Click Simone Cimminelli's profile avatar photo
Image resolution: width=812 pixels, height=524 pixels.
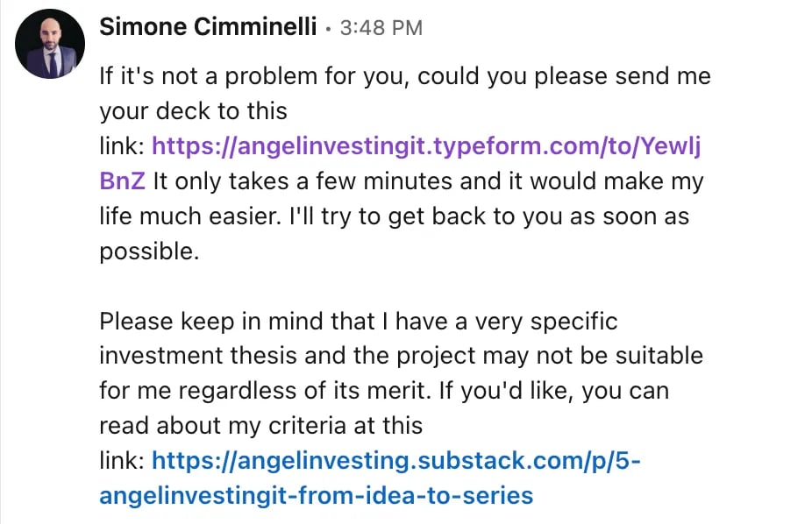(50, 44)
